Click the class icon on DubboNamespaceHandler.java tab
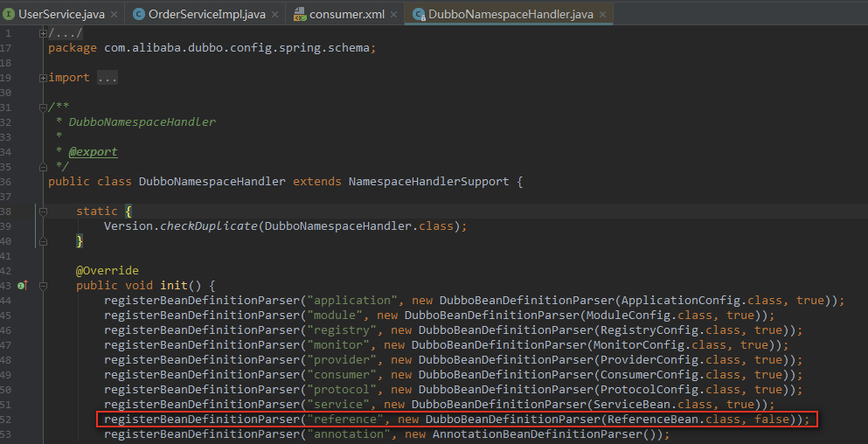Image resolution: width=868 pixels, height=444 pixels. pyautogui.click(x=419, y=14)
